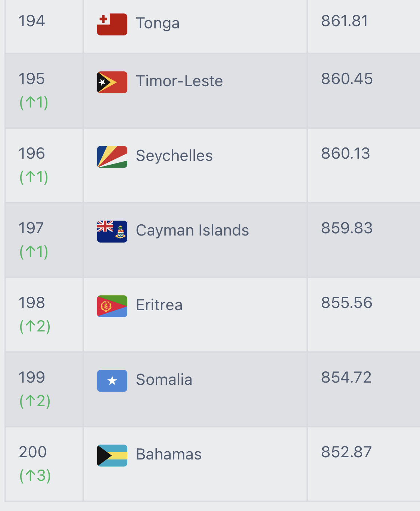Click the Somalia flag icon
The width and height of the screenshot is (420, 511).
112,381
